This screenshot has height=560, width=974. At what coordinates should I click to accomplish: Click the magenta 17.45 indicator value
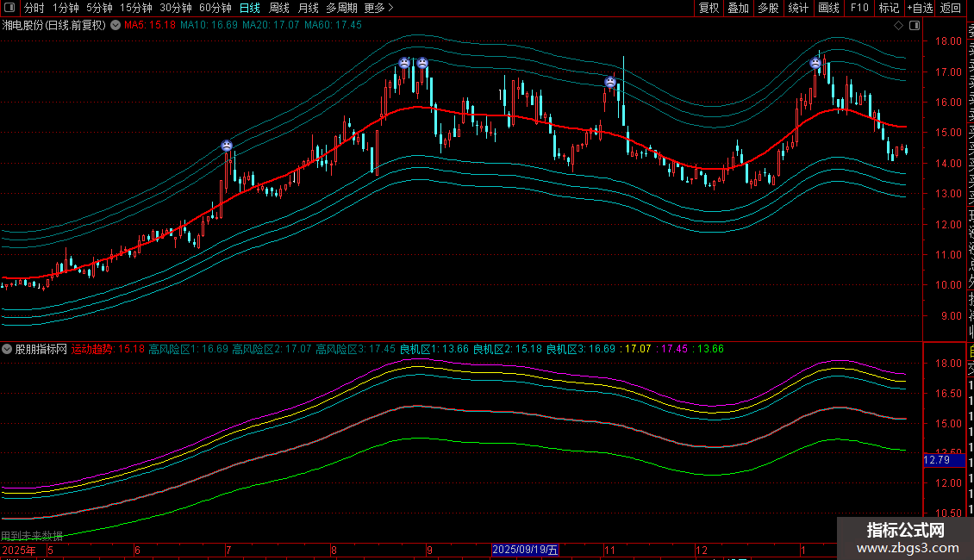pyautogui.click(x=672, y=349)
